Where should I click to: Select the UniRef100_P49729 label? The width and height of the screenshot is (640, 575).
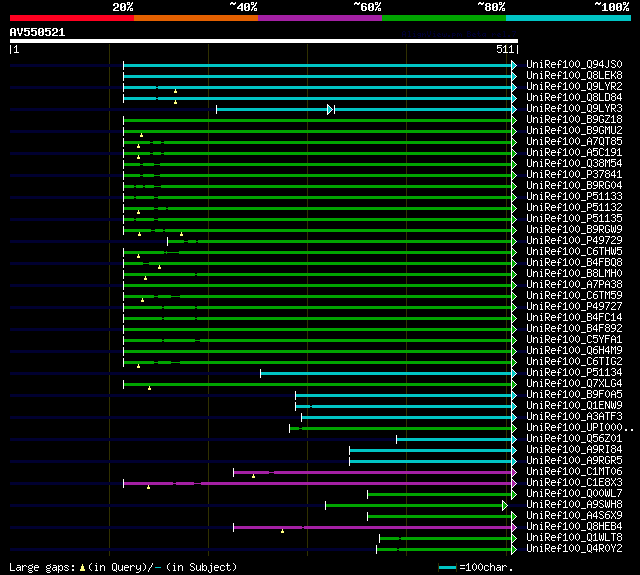point(574,241)
